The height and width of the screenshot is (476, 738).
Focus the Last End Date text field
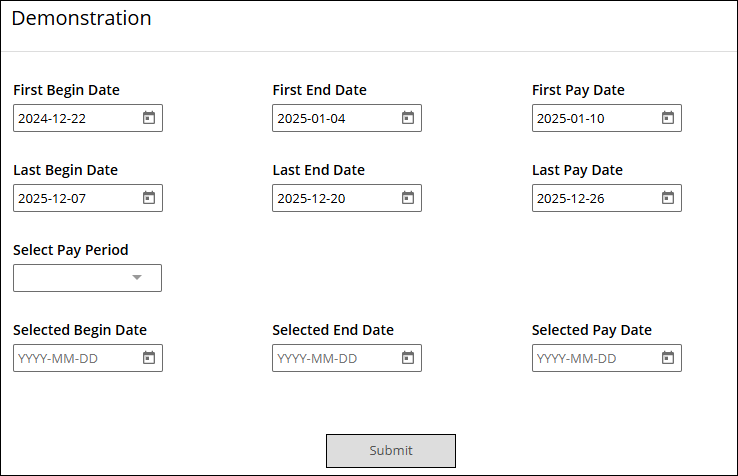(347, 198)
